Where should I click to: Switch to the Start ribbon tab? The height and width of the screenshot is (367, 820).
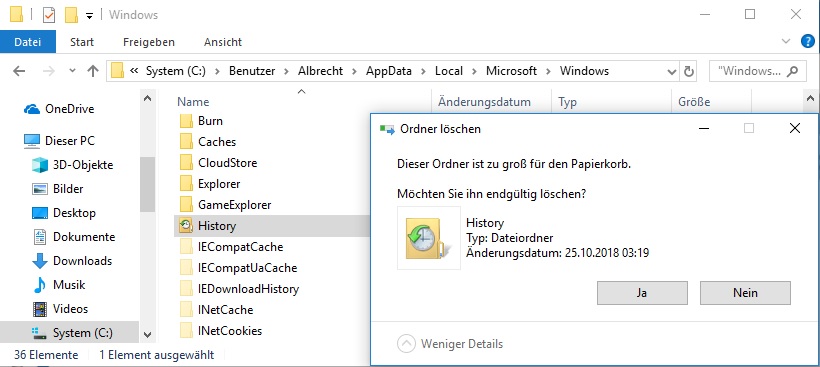click(82, 42)
